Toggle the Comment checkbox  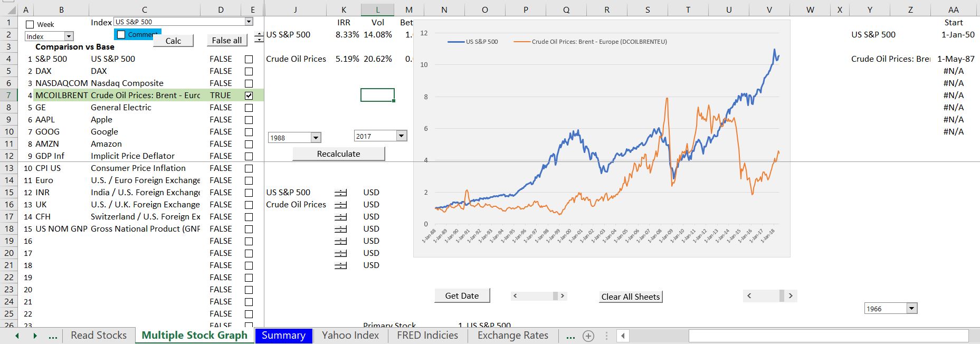tap(121, 35)
